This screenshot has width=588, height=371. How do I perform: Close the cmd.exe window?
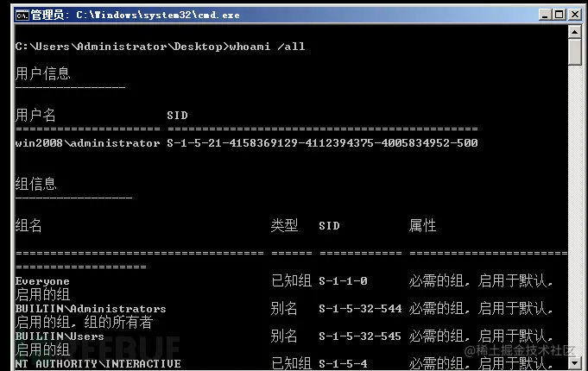(574, 15)
